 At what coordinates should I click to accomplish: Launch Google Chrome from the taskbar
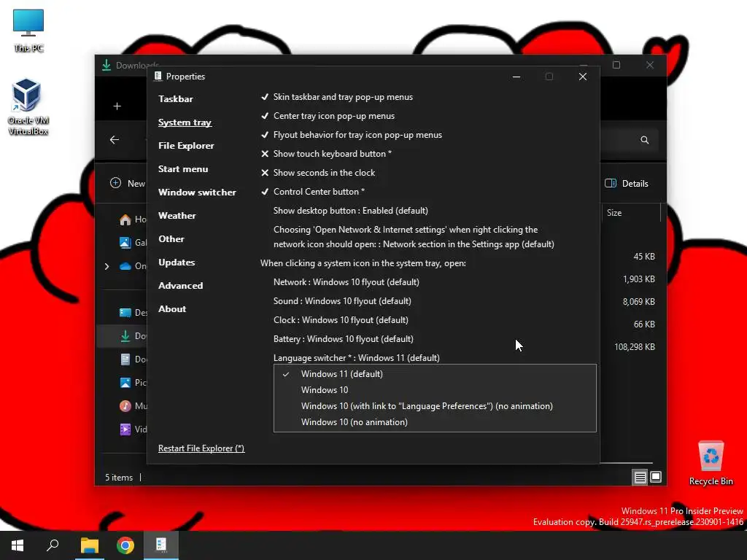(x=125, y=545)
